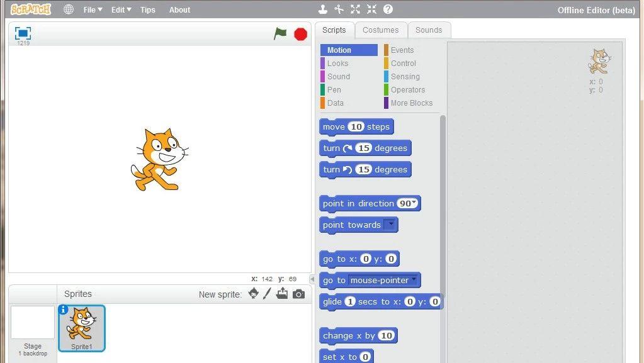Switch to the Costumes tab
This screenshot has width=644, height=363.
coord(380,30)
